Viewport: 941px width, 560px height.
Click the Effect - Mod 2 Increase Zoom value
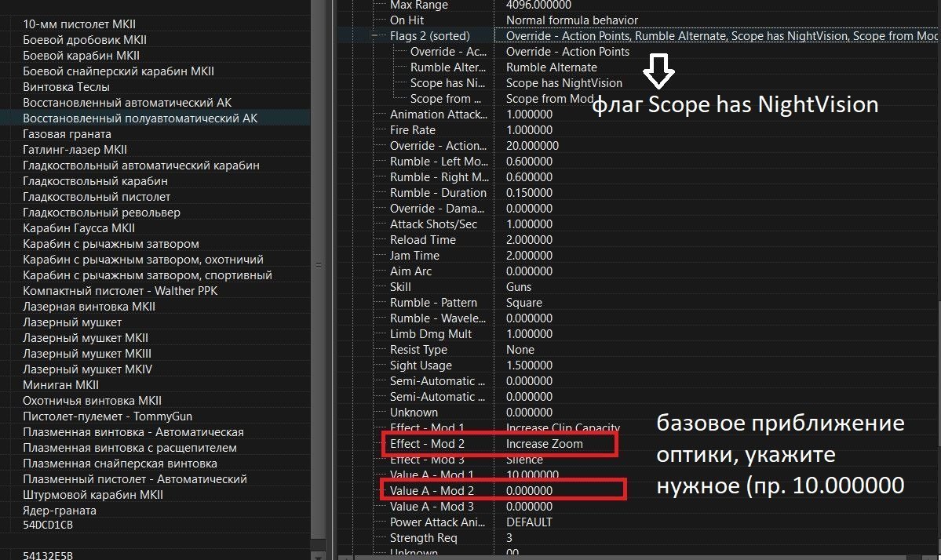pyautogui.click(x=544, y=444)
